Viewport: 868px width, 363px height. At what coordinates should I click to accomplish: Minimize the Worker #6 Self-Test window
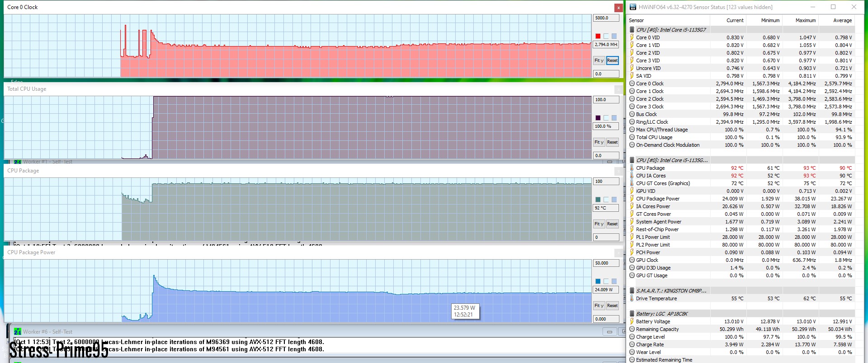pos(609,332)
